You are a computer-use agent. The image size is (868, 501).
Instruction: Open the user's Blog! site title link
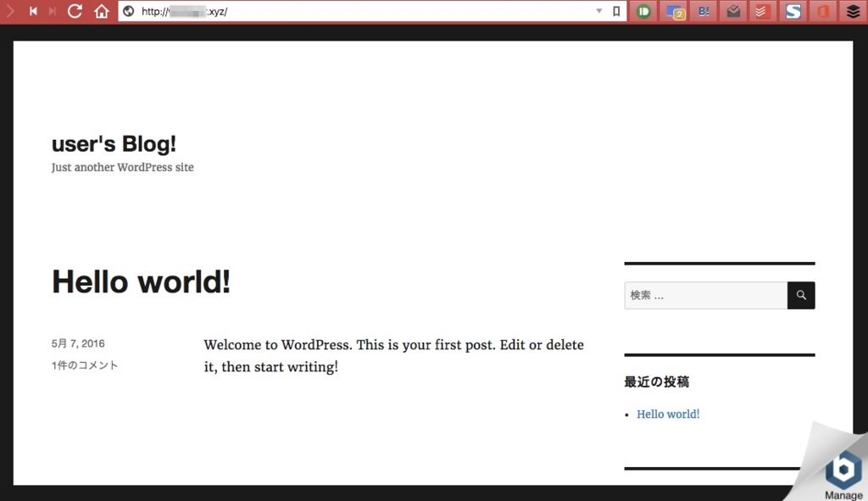pyautogui.click(x=114, y=144)
